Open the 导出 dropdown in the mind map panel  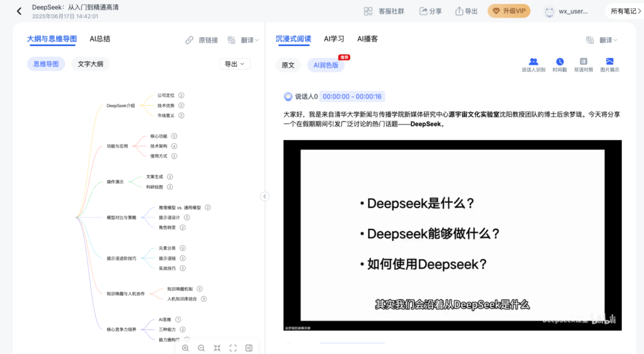[x=235, y=64]
